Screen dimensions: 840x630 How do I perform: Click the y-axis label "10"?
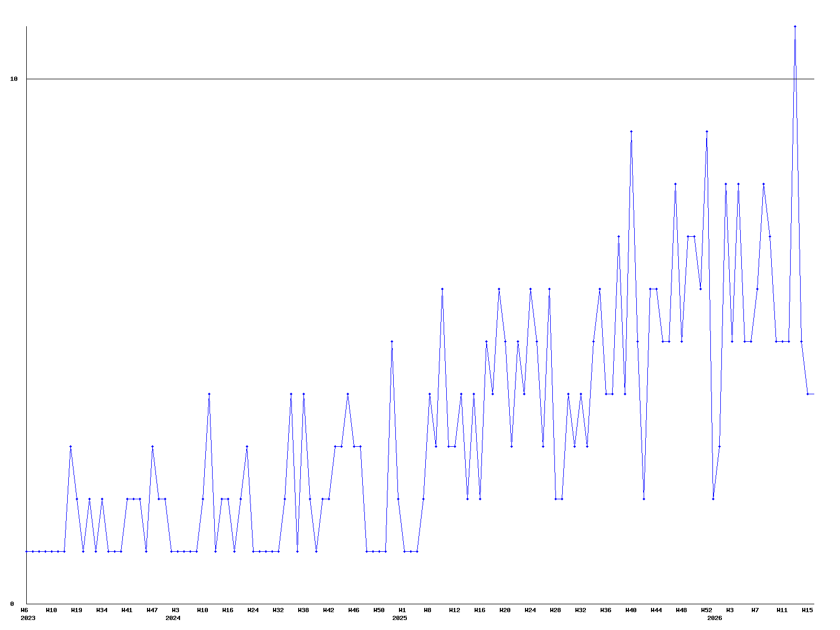point(14,79)
